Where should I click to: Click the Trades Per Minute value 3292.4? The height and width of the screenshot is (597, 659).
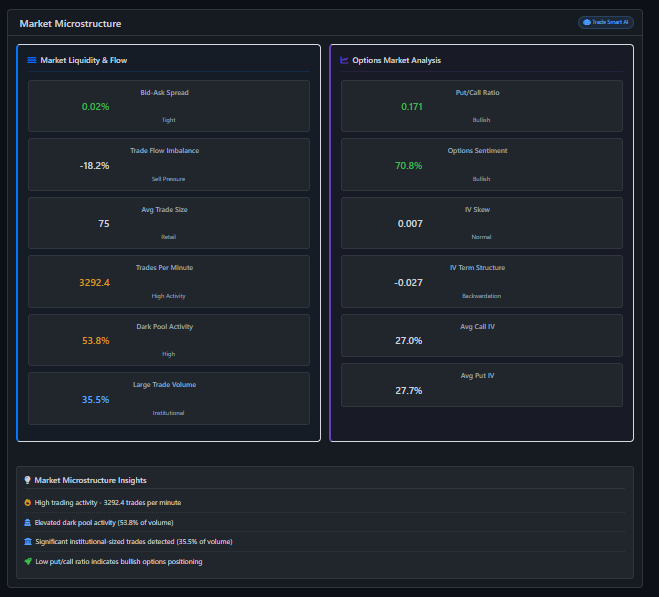tap(94, 283)
